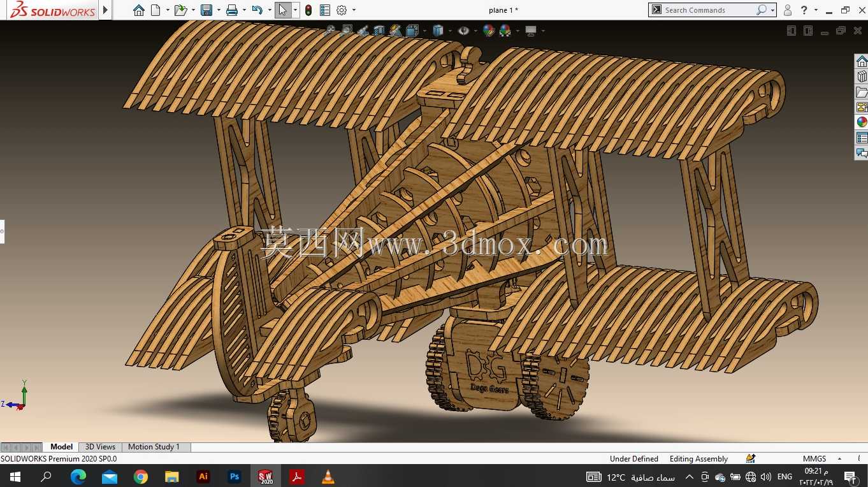
Task: Expand the SOLIDWORKS menu arrow
Action: 106,10
